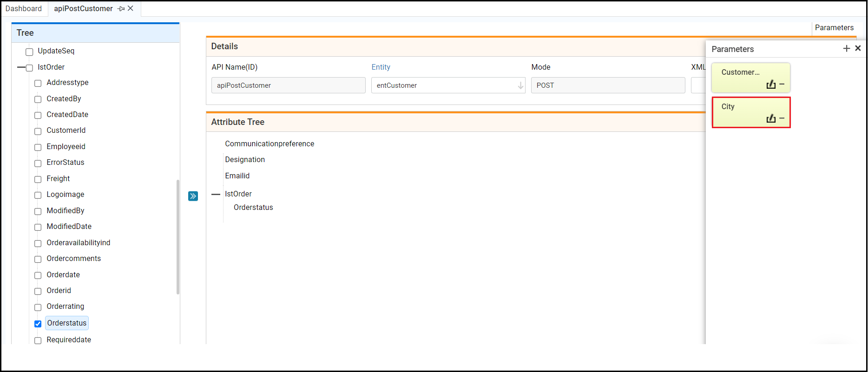
Task: Open the Parameters tab at top right
Action: click(834, 28)
